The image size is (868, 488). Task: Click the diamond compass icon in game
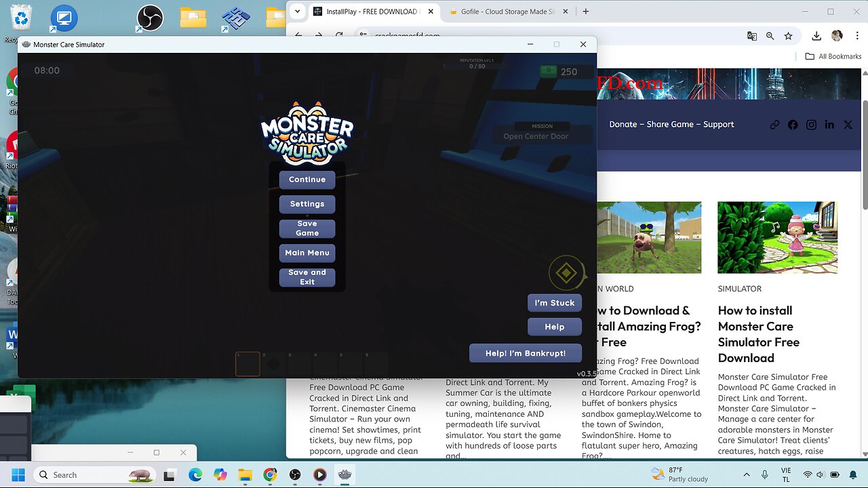566,273
